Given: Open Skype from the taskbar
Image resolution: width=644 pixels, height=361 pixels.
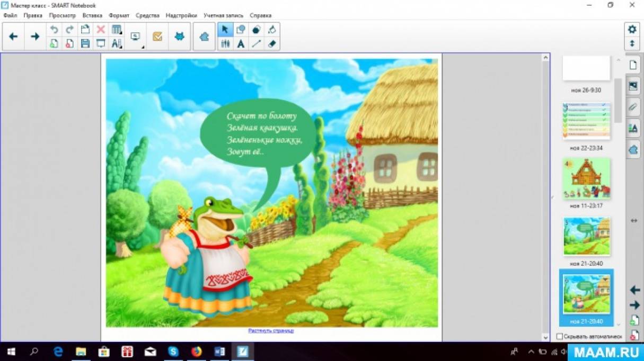Looking at the screenshot, I should (173, 351).
